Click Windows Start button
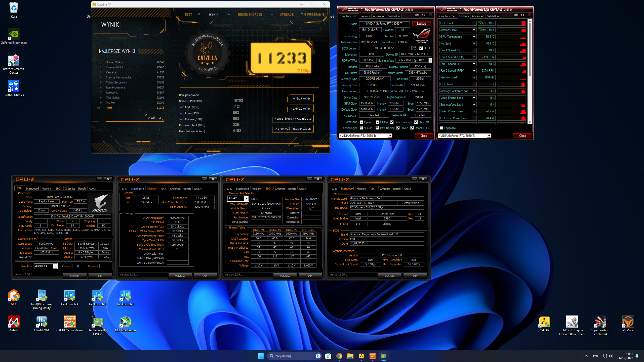This screenshot has height=362, width=644. pos(261,356)
